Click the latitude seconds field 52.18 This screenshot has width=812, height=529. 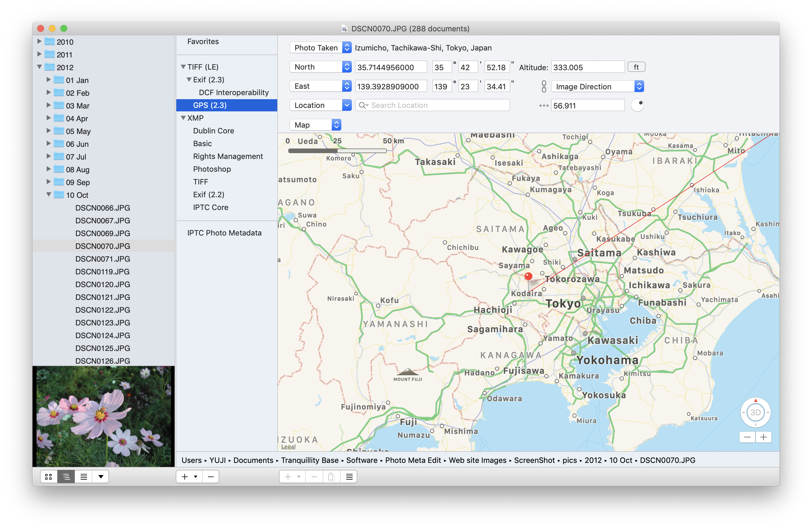point(498,67)
